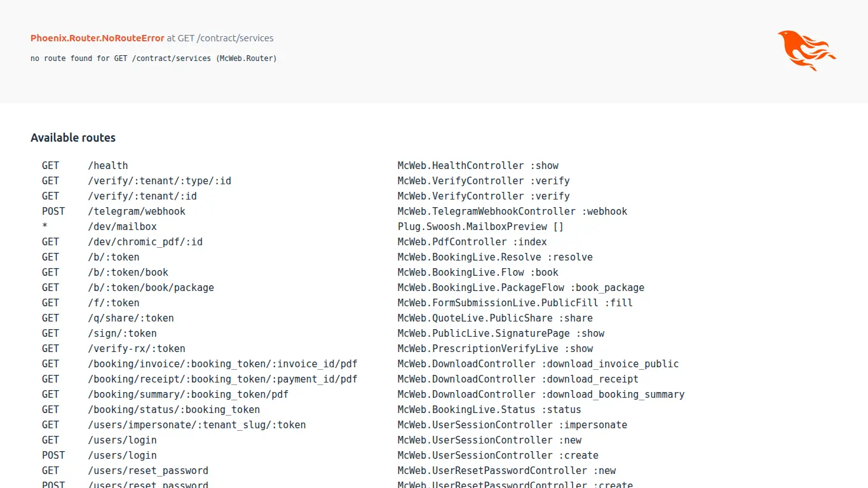The width and height of the screenshot is (868, 488).
Task: Select the Phoenix.Router.NoRouteError title text
Action: [97, 38]
